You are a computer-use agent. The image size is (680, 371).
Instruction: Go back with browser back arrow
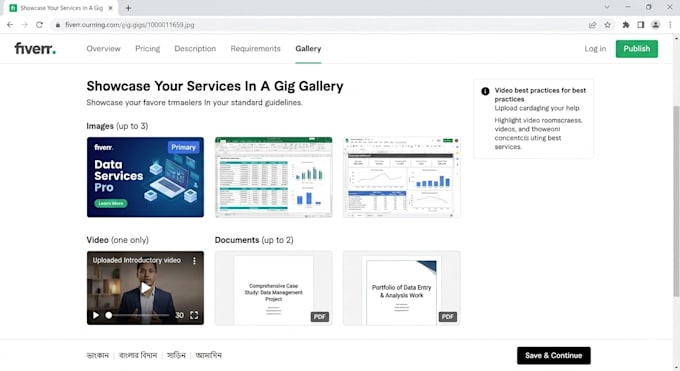pyautogui.click(x=10, y=25)
